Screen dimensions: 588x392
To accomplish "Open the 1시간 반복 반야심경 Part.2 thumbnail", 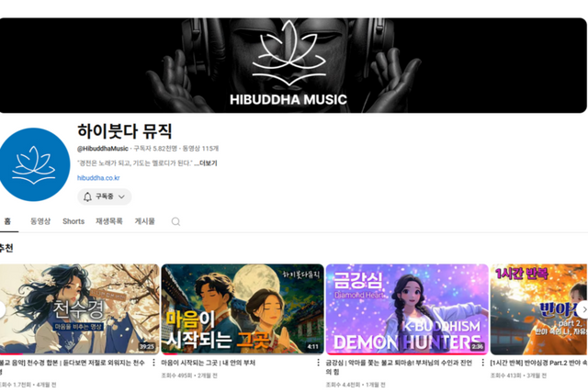I will 539,309.
